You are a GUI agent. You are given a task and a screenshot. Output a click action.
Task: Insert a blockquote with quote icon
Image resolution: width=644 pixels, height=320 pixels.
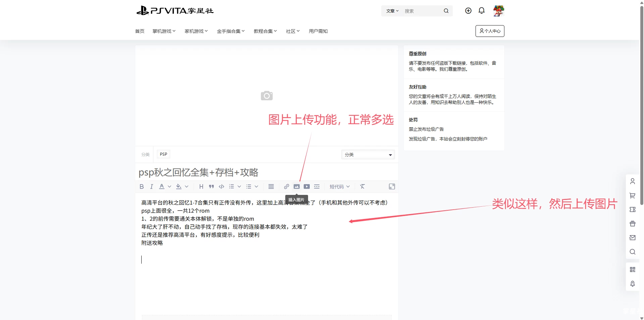211,186
